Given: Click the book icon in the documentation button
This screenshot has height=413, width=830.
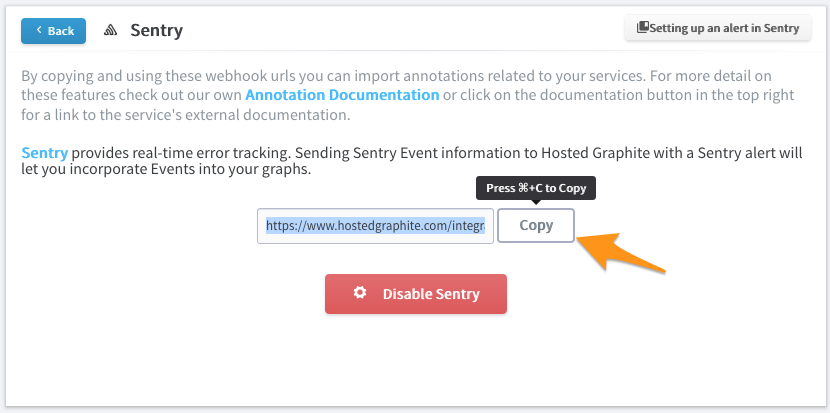Looking at the screenshot, I should [x=642, y=28].
